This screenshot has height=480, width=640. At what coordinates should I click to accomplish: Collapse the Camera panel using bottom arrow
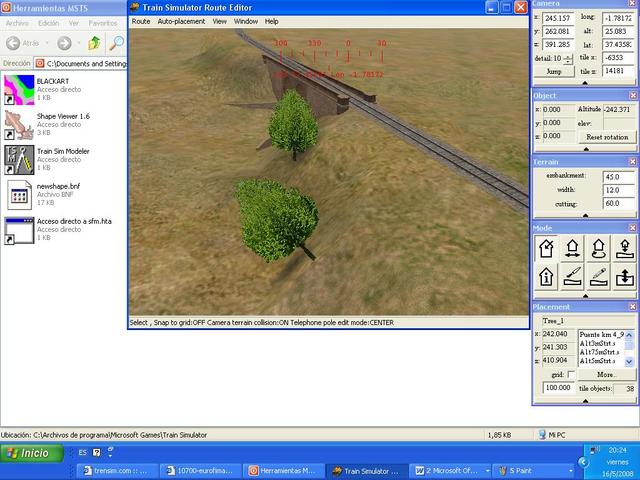(x=585, y=83)
